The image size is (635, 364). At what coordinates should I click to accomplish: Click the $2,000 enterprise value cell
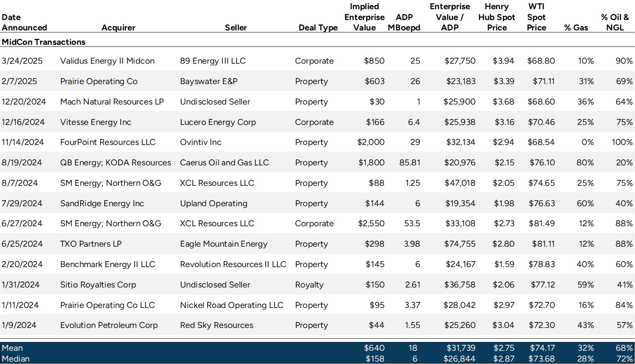point(371,142)
